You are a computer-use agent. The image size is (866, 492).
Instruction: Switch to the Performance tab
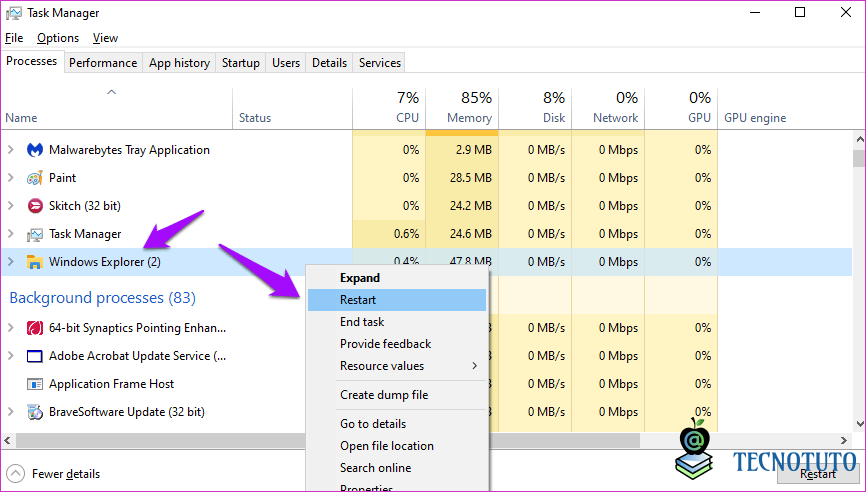(x=103, y=63)
